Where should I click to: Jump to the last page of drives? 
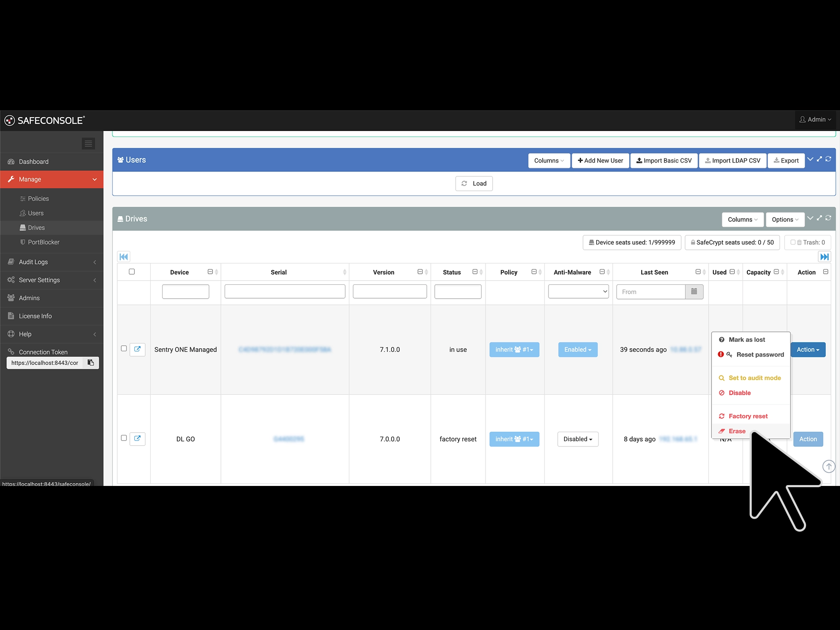824,257
